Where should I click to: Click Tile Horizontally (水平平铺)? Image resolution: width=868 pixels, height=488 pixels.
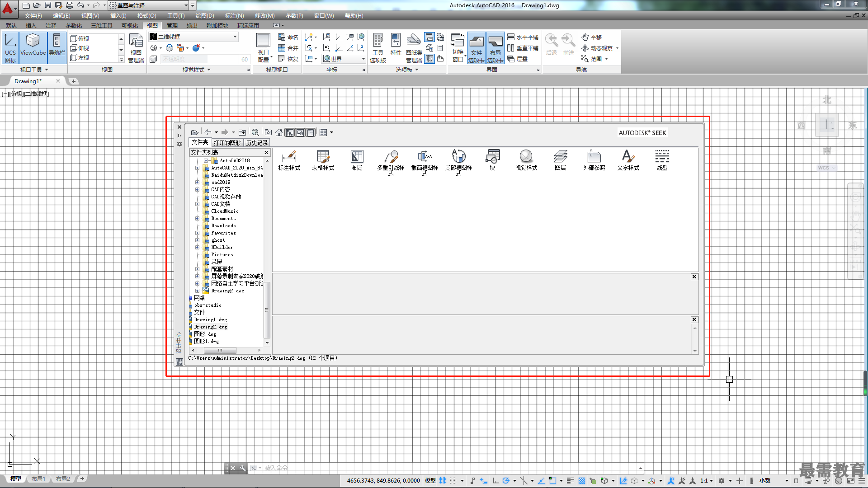(523, 37)
